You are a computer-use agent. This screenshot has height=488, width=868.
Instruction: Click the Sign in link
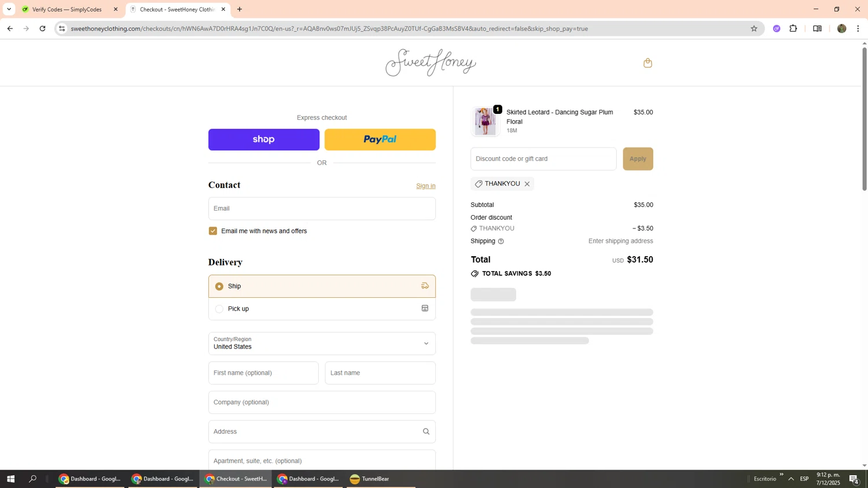click(x=426, y=186)
